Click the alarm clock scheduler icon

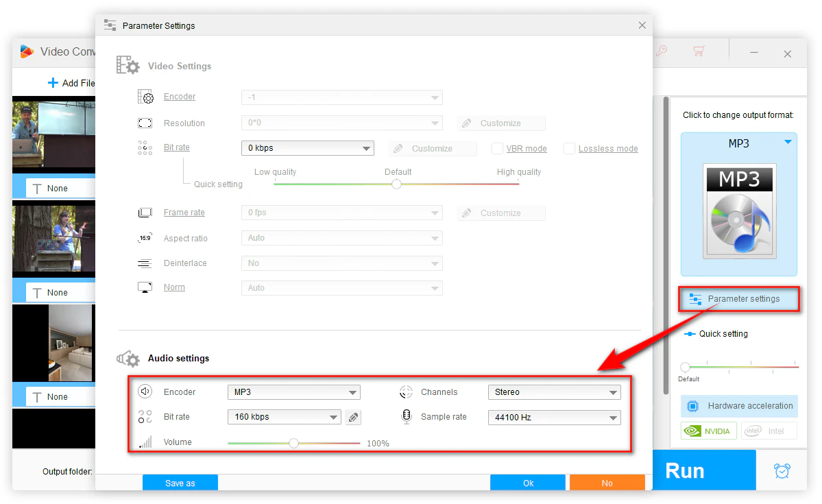point(782,470)
